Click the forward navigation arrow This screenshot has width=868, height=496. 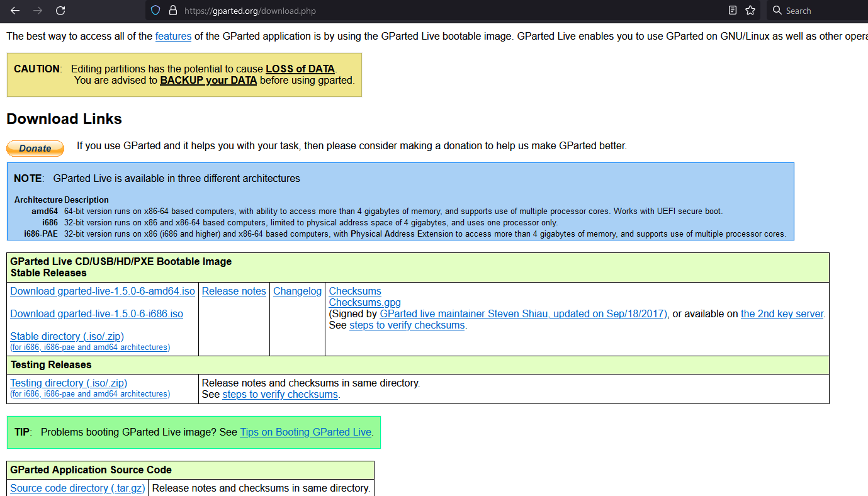click(38, 11)
